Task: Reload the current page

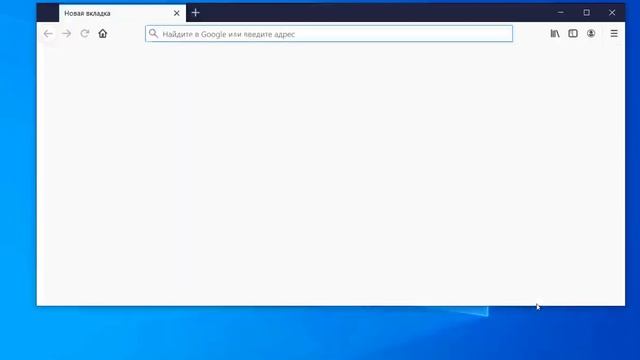Action: tap(84, 33)
